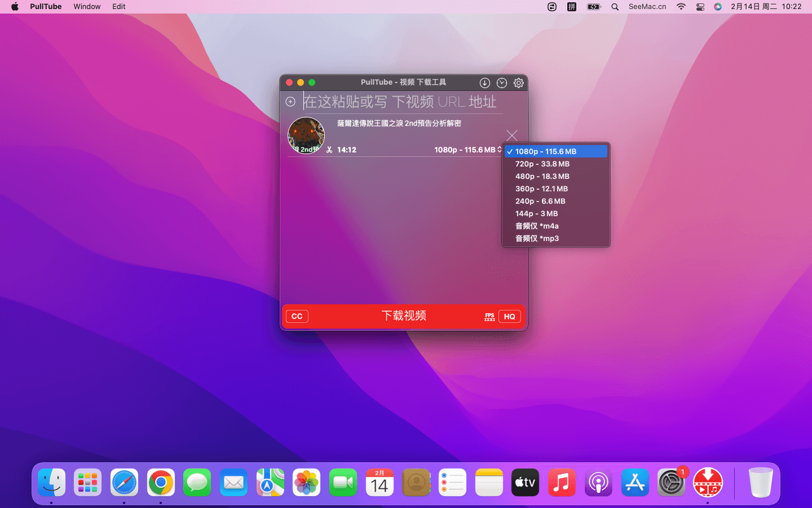Open the Trash from the Dock
This screenshot has height=508, width=812.
tap(760, 483)
